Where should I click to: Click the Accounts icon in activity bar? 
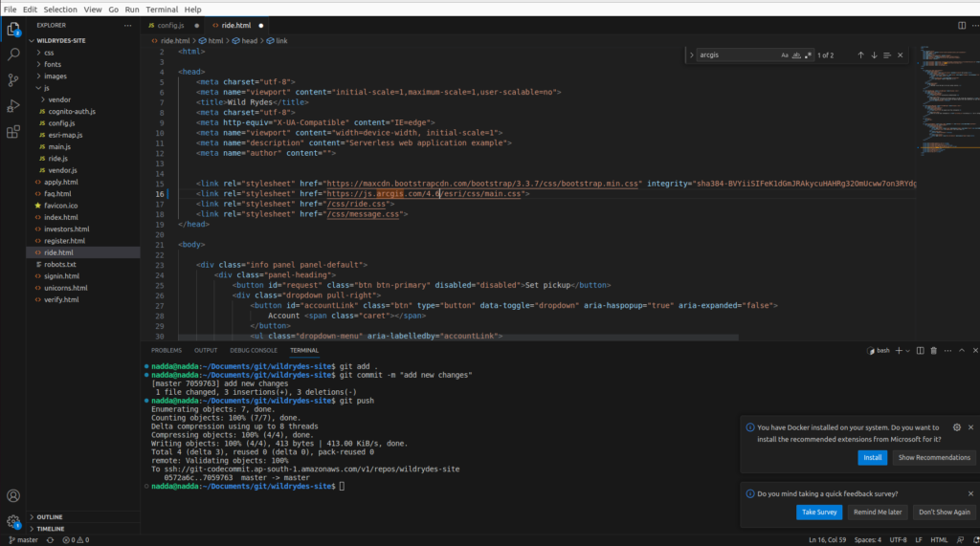tap(13, 495)
